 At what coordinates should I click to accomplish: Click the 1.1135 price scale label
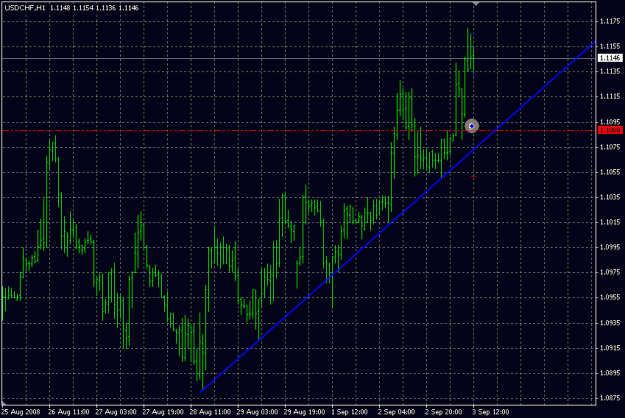point(610,71)
